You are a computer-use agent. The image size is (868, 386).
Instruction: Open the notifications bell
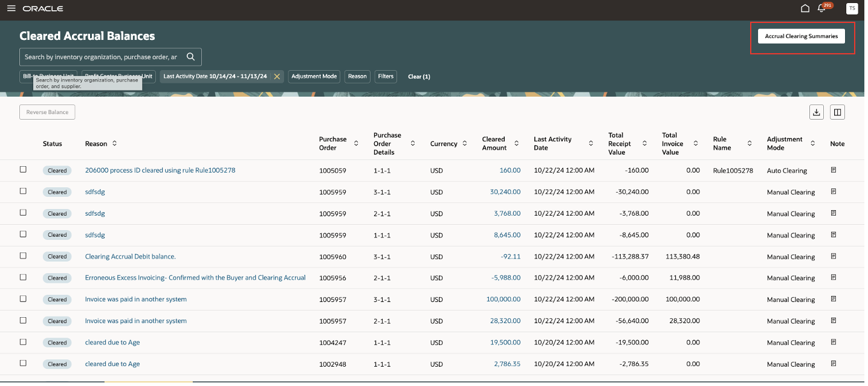(821, 8)
